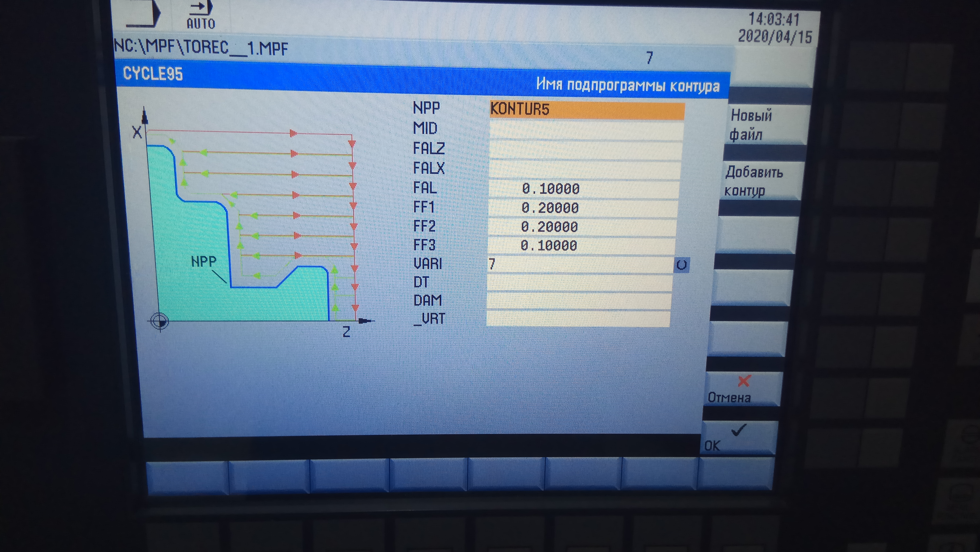The image size is (980, 552).
Task: Click the CYCLE95 contour diagram
Action: 251,225
